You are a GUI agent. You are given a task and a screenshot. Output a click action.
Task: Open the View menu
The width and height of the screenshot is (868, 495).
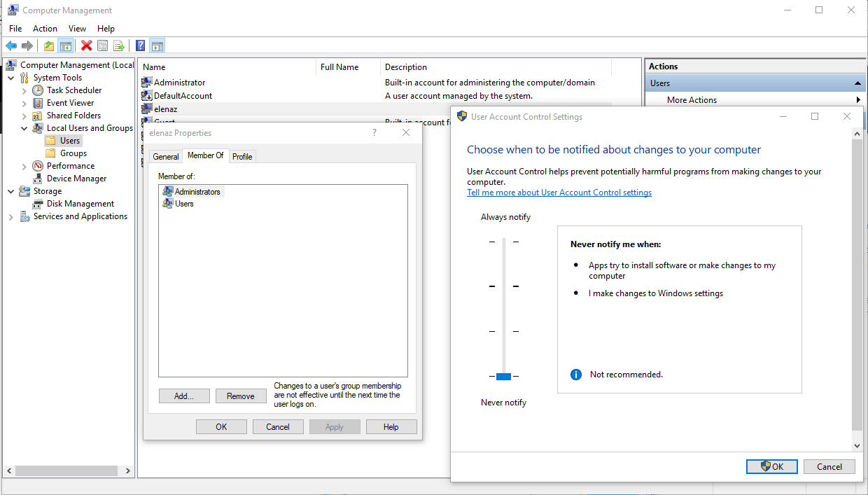[x=77, y=29]
